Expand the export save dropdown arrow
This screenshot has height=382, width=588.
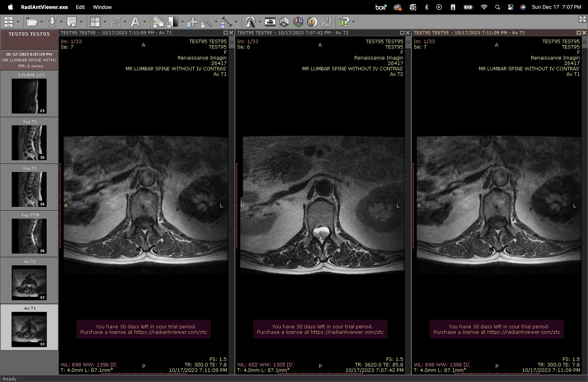81,22
